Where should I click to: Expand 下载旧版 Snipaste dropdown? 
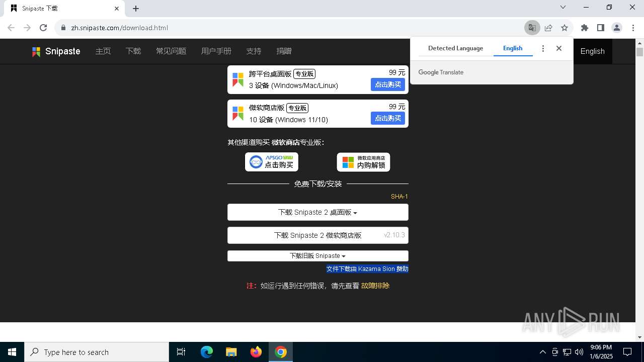(x=317, y=256)
